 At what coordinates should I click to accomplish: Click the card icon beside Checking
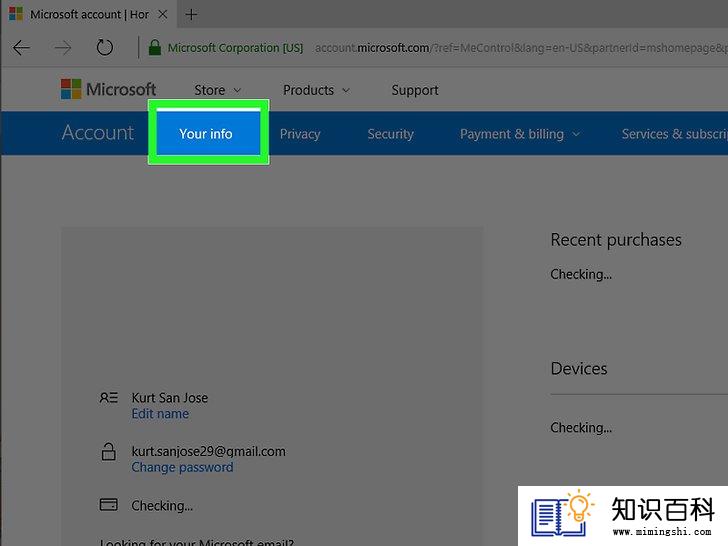[x=109, y=505]
